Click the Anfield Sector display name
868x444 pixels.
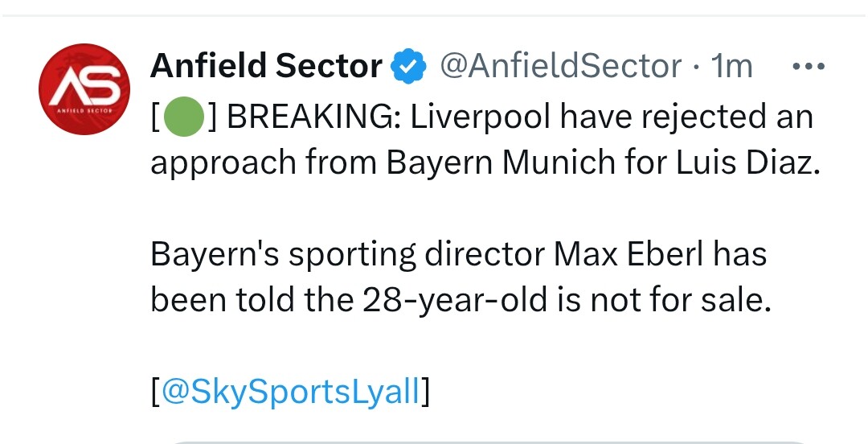tap(266, 67)
